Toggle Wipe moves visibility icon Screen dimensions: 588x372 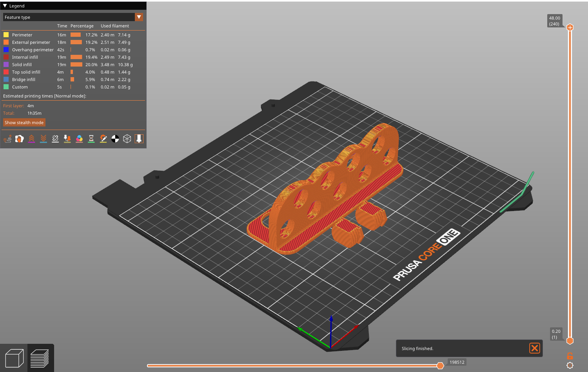tap(20, 139)
